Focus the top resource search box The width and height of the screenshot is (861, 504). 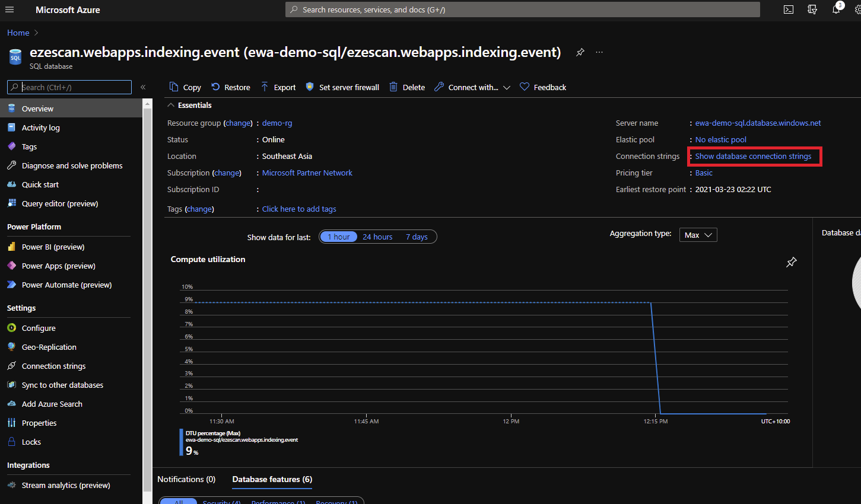tap(522, 9)
